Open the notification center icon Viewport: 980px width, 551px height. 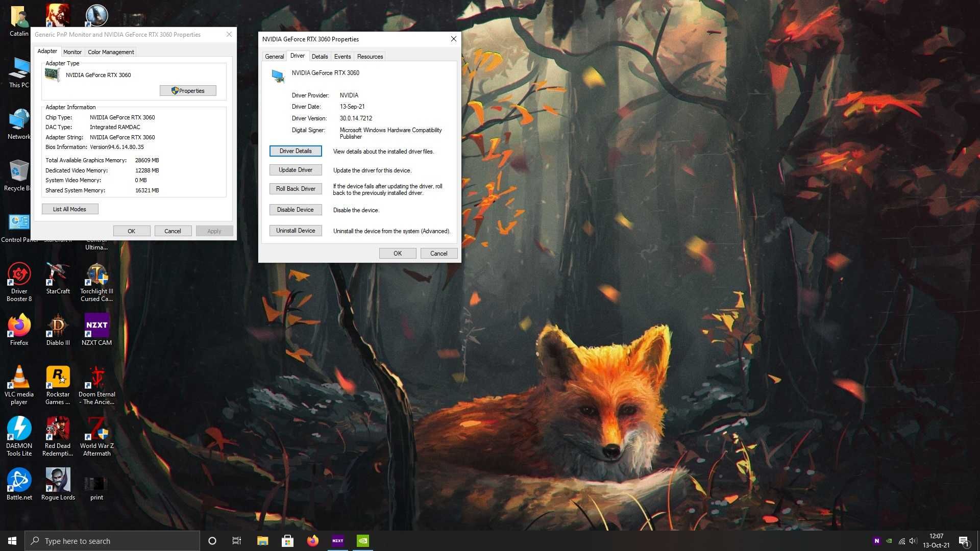[x=964, y=541]
